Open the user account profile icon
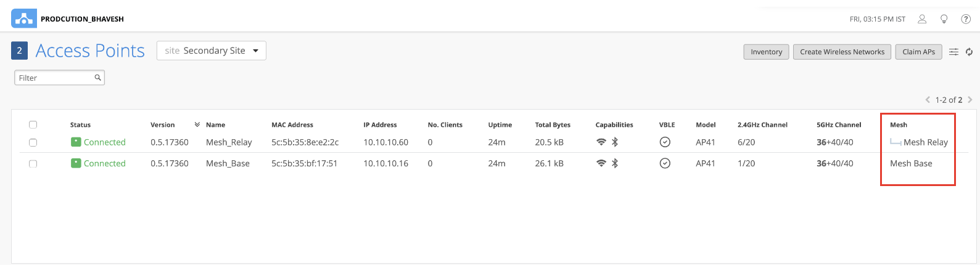Viewport: 980px width, 268px height. (922, 19)
